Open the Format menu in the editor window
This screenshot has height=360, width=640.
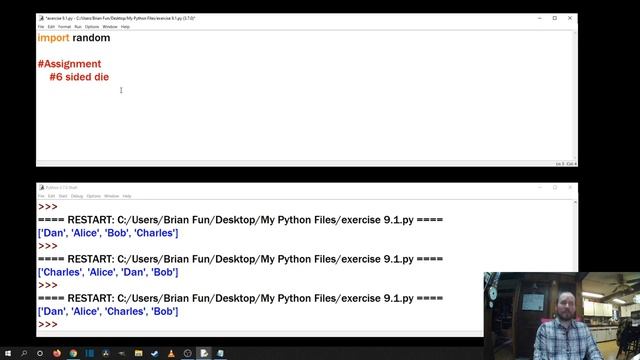(x=64, y=27)
